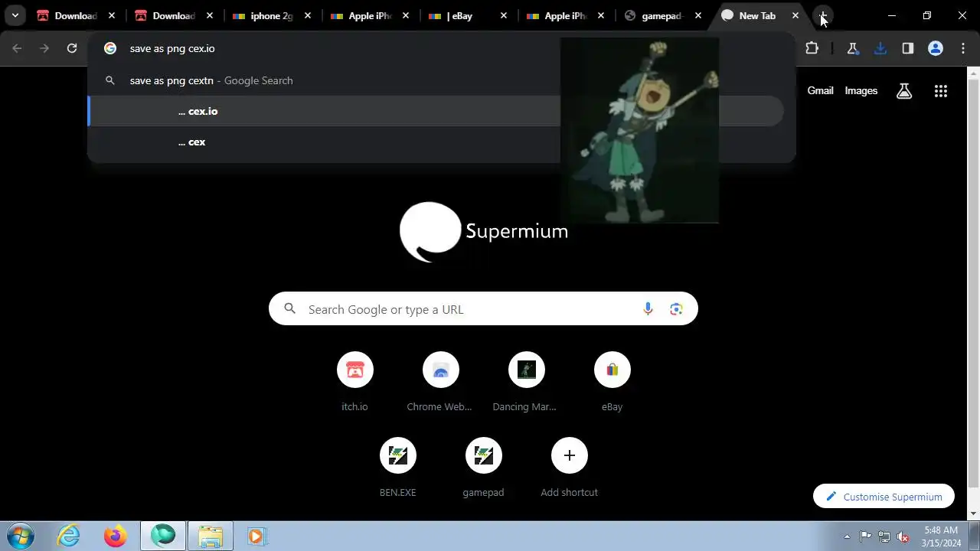980x551 pixels.
Task: Open Windows Explorer from taskbar
Action: tap(210, 536)
